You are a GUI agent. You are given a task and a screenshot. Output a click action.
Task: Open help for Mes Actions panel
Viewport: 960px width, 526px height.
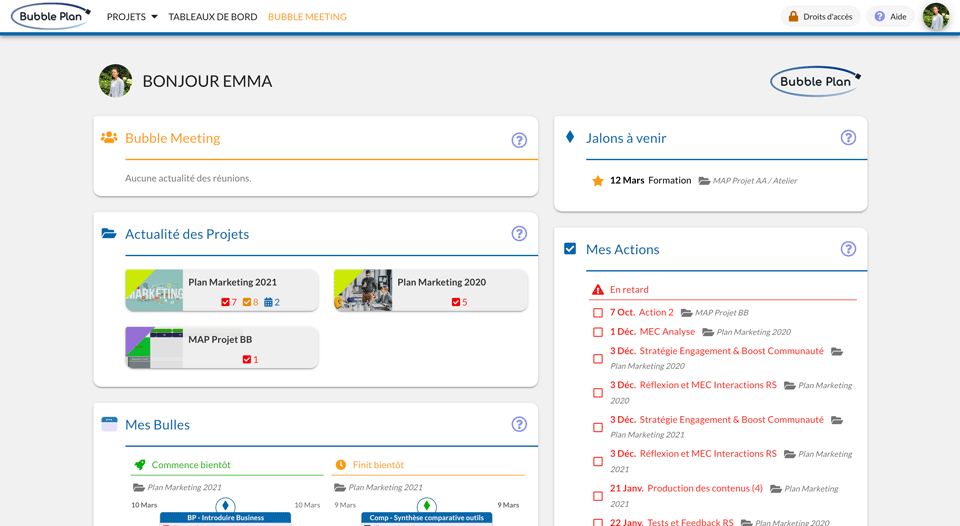click(848, 249)
